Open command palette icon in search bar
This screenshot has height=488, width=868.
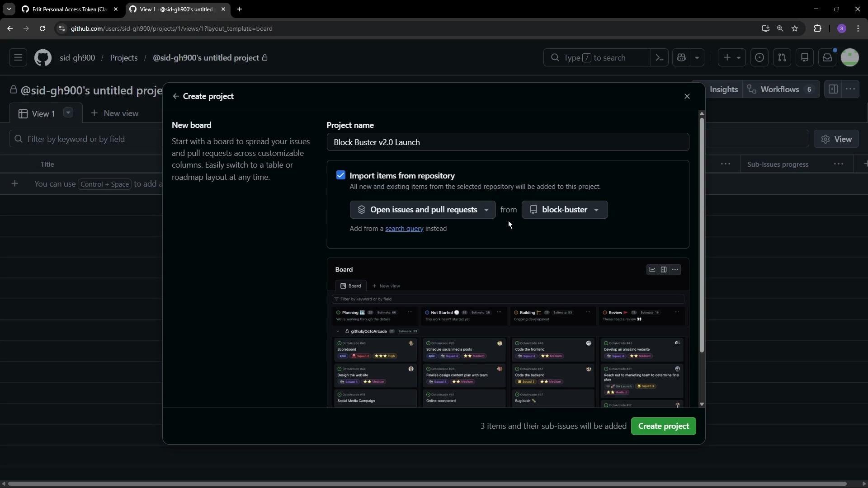click(660, 58)
